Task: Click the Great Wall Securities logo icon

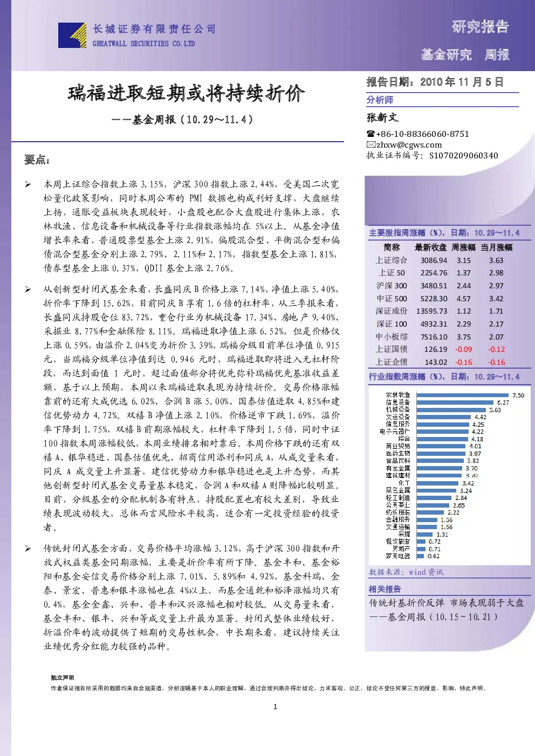Action: coord(72,35)
